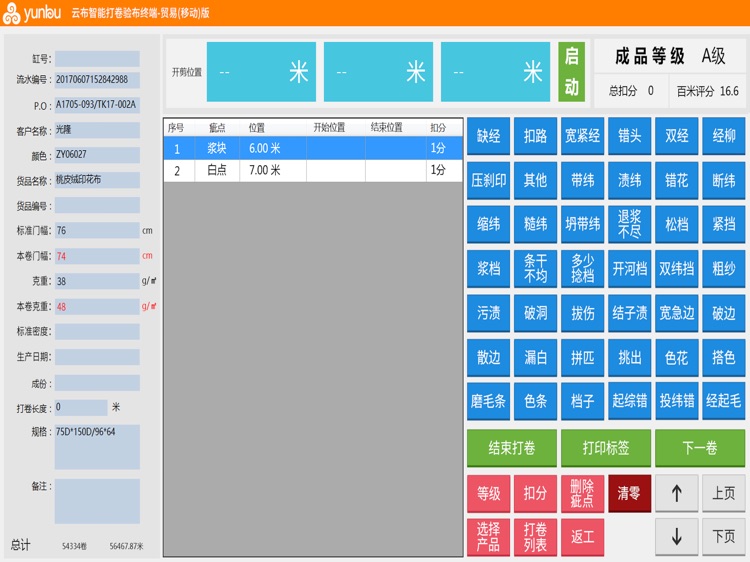The height and width of the screenshot is (562, 750).
Task: Choose the 色条 defect button
Action: click(535, 401)
